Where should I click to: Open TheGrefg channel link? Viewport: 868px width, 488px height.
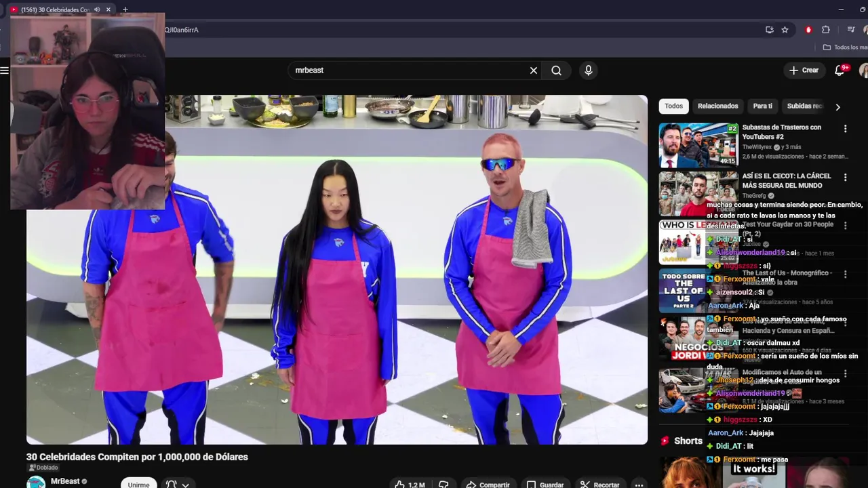754,196
